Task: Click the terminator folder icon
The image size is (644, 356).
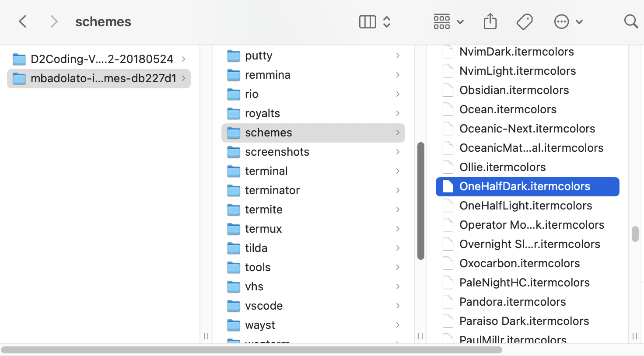Action: pos(234,190)
